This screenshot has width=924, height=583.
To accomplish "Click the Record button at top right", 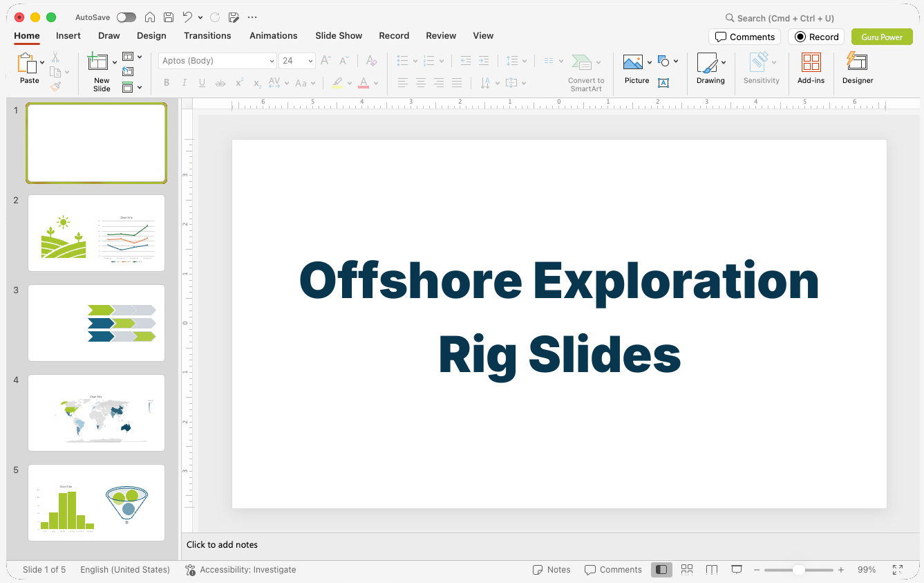I will (x=816, y=37).
